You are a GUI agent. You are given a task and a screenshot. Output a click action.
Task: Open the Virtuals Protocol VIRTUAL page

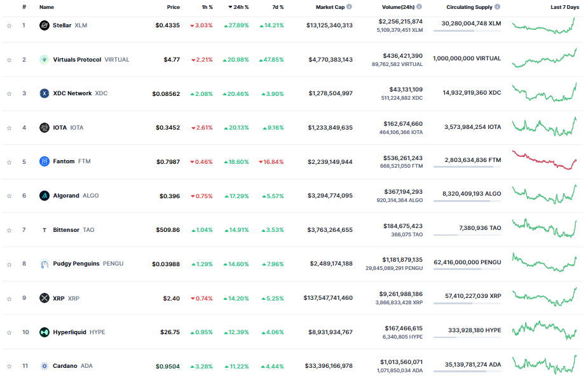91,60
